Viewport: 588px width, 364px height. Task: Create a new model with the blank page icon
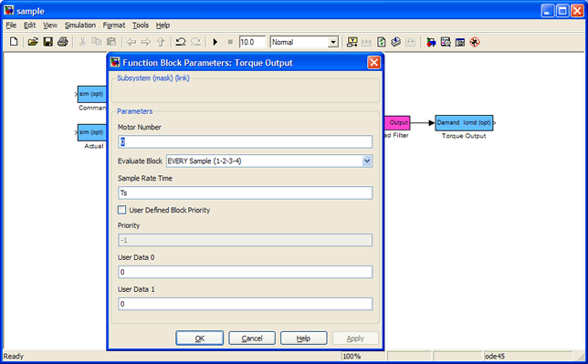coord(14,42)
